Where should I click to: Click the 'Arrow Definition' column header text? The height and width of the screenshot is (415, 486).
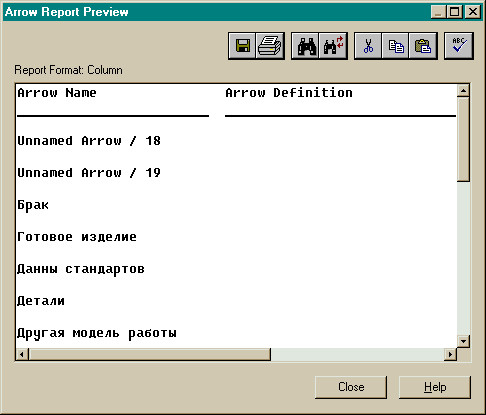pyautogui.click(x=289, y=93)
